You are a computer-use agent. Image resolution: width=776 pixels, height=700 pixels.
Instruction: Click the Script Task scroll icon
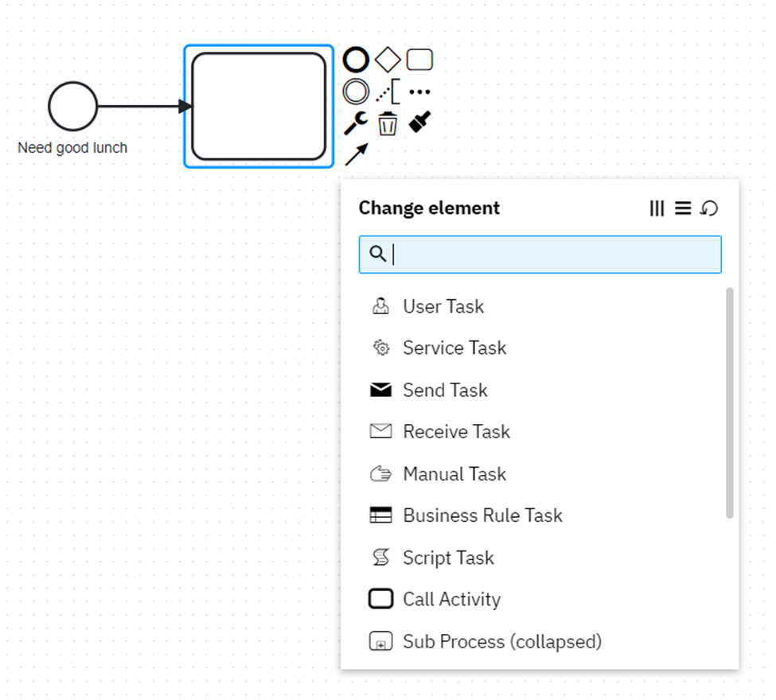tap(381, 557)
